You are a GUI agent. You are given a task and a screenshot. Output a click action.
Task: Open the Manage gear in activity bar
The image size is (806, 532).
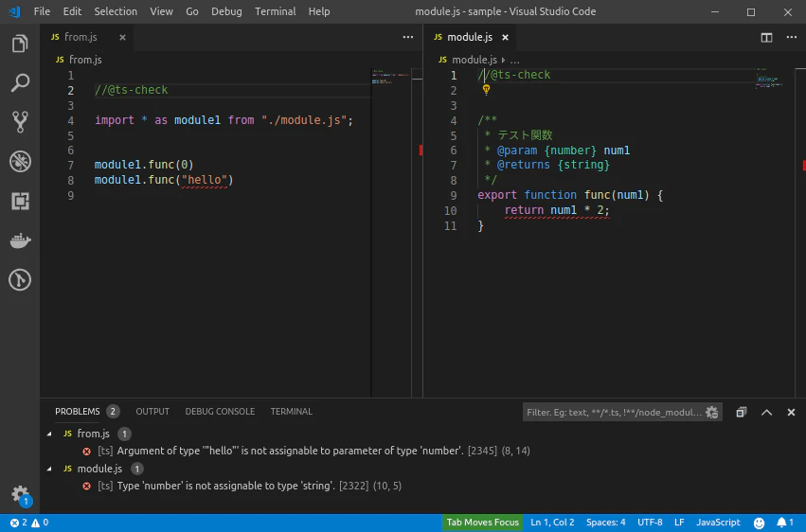(20, 495)
